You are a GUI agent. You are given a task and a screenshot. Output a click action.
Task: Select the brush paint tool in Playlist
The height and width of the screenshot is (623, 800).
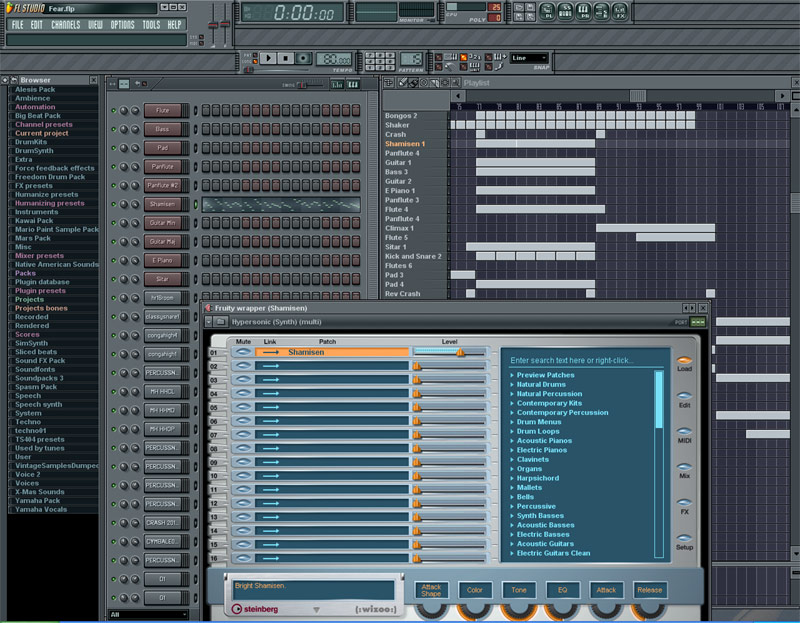[x=413, y=83]
